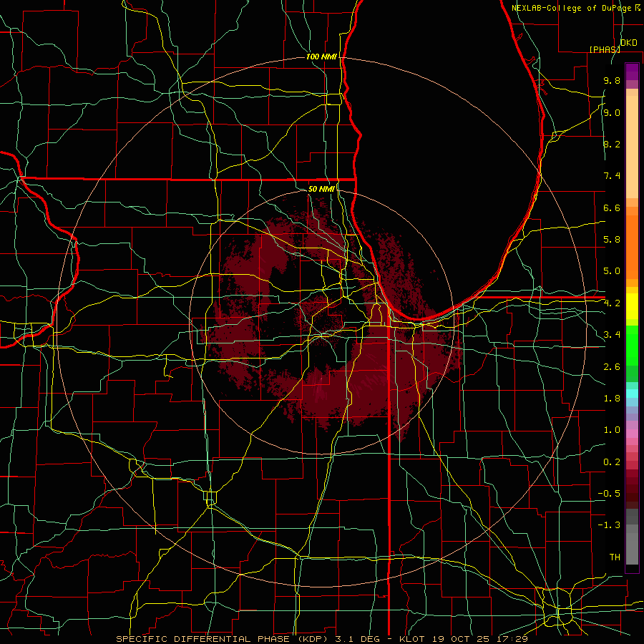Click the -1.3 legend value
644x644 pixels.
pos(609,525)
